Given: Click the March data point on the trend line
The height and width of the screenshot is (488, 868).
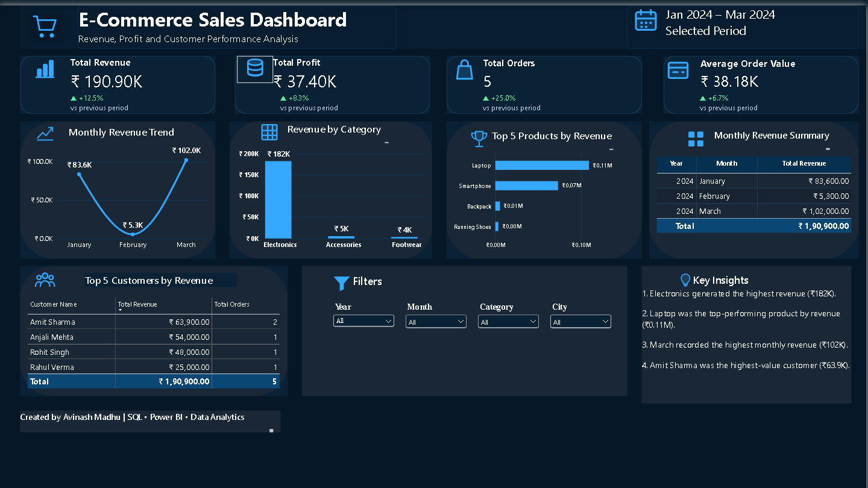Looking at the screenshot, I should [x=186, y=160].
